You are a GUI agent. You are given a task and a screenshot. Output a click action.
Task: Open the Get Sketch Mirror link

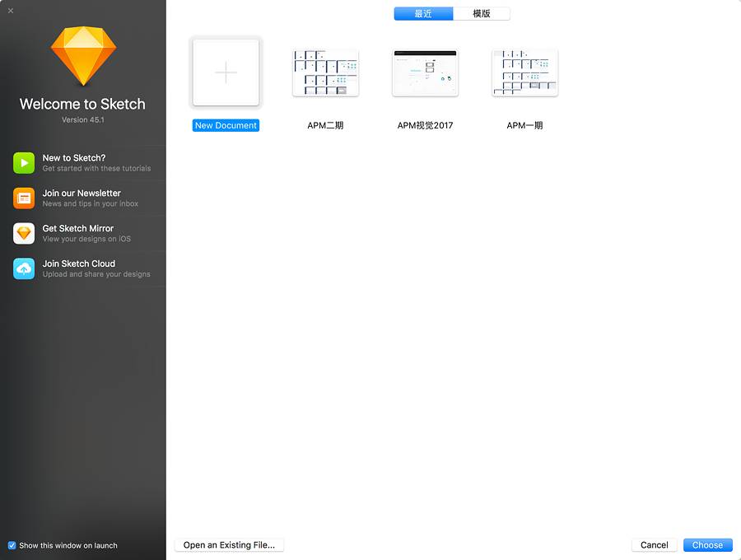83,233
